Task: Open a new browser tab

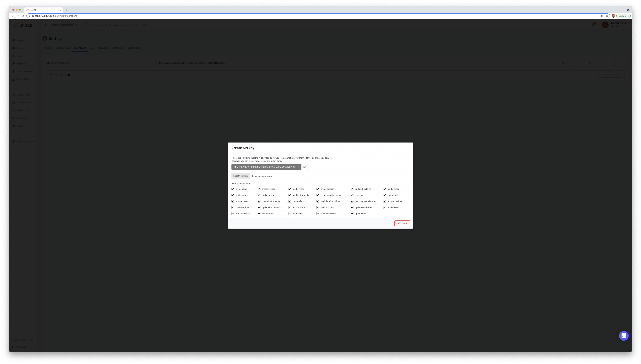Action: pos(67,10)
